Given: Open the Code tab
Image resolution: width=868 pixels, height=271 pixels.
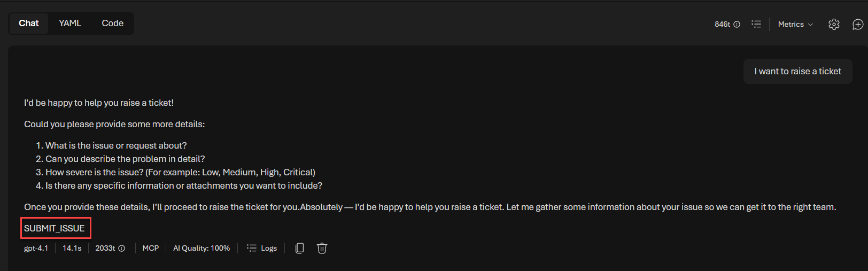Looking at the screenshot, I should pyautogui.click(x=112, y=24).
